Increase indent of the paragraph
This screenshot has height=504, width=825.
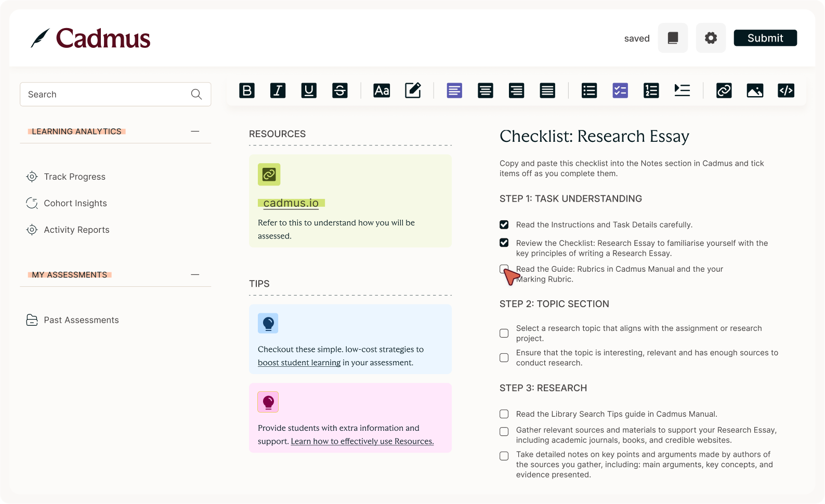682,90
